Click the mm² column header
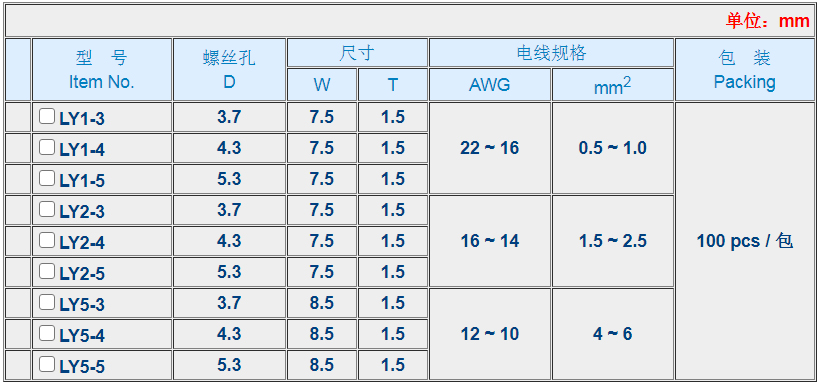The width and height of the screenshot is (821, 382). (x=613, y=85)
